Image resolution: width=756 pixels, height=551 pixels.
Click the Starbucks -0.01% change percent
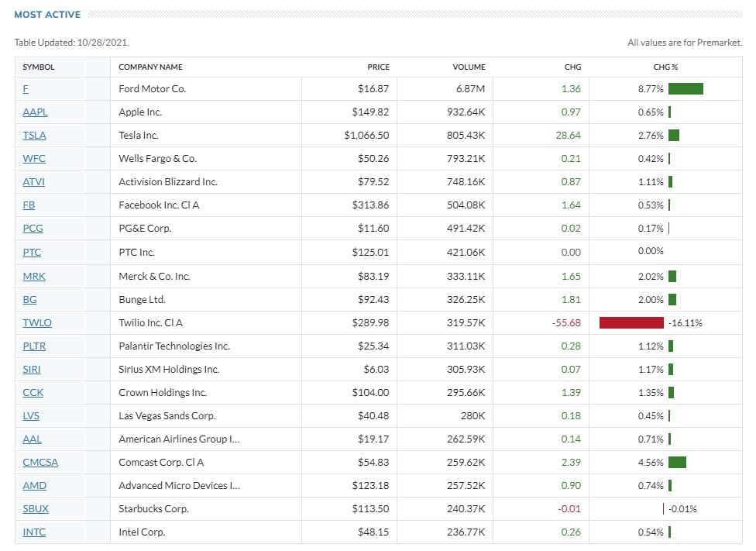(x=682, y=508)
